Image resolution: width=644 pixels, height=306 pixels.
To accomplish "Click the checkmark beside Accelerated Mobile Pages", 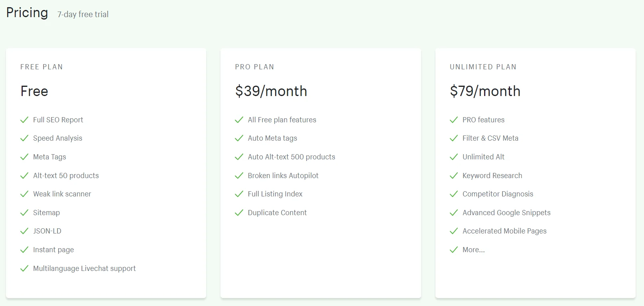I will point(454,231).
